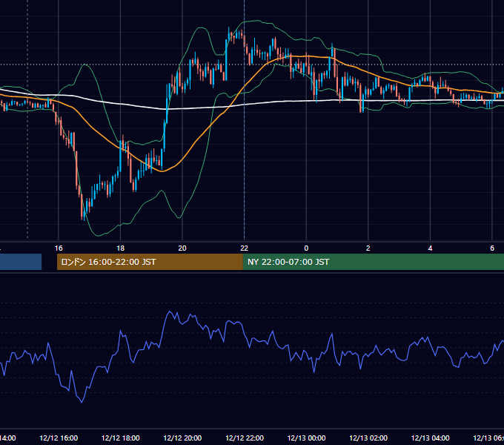Click the 20 hour axis label
The height and width of the screenshot is (445, 504).
pyautogui.click(x=182, y=248)
